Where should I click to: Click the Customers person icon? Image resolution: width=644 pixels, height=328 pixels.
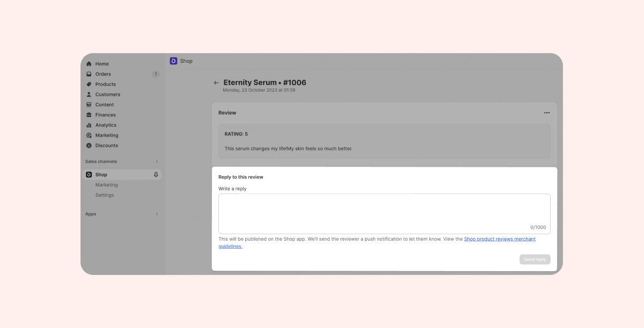click(89, 94)
